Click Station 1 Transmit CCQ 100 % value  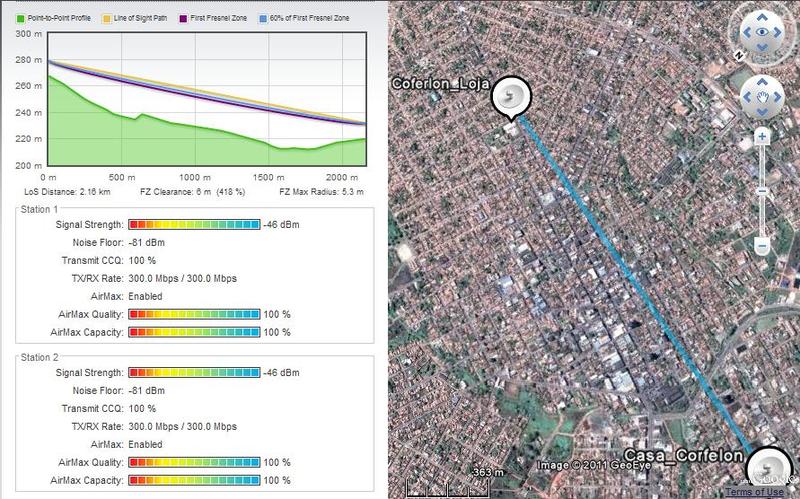click(x=142, y=260)
